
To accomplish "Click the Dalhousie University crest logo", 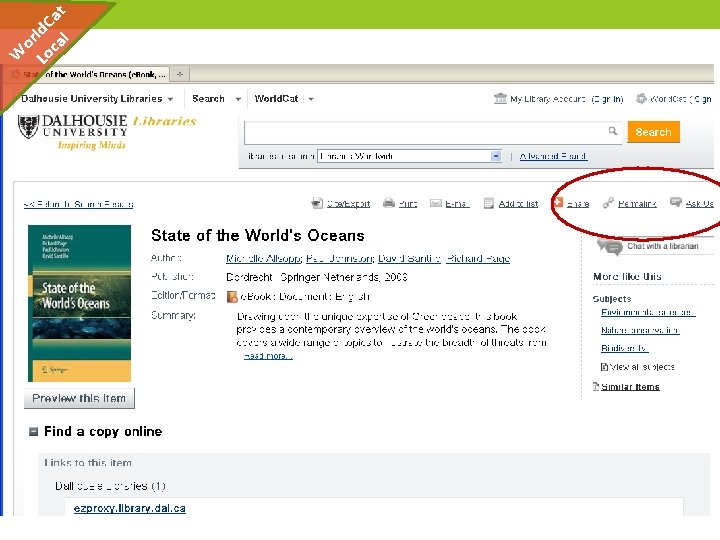I will click(x=28, y=126).
